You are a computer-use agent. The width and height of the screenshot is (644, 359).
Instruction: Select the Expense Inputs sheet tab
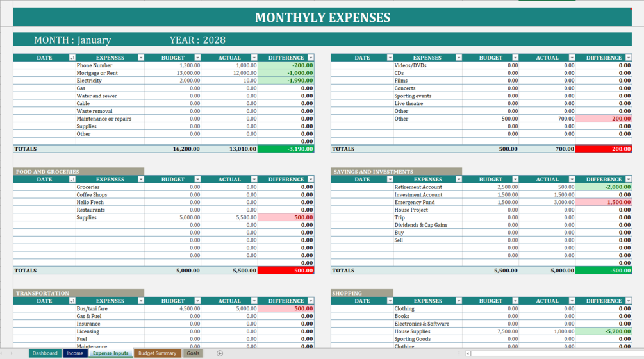point(110,353)
